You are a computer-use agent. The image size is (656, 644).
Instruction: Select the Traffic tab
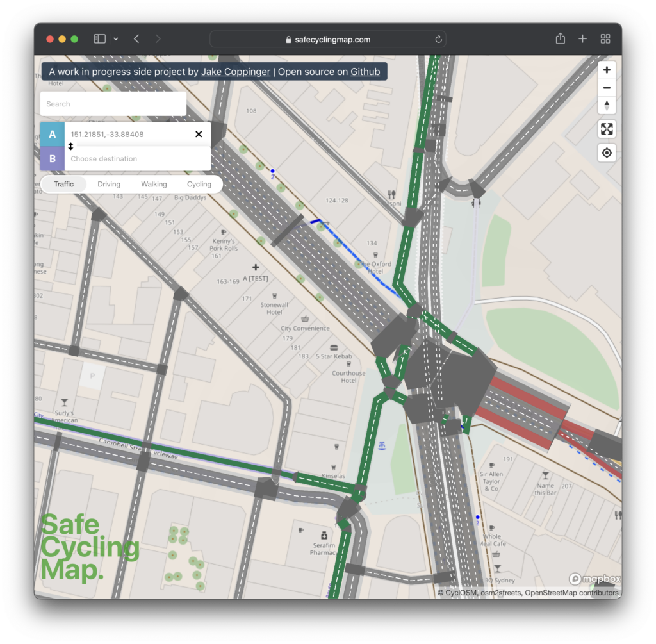tap(63, 184)
